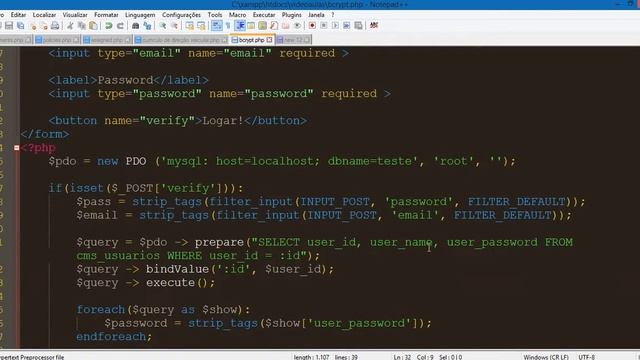Viewport: 640px width, 360px height.
Task: Open Find with the binoculars icon
Action: click(x=136, y=25)
